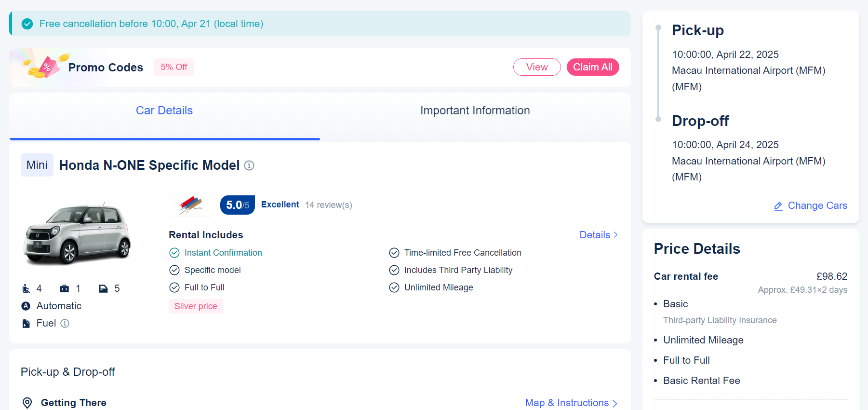Click the Rental Includes heading
This screenshot has width=868, height=410.
[206, 235]
